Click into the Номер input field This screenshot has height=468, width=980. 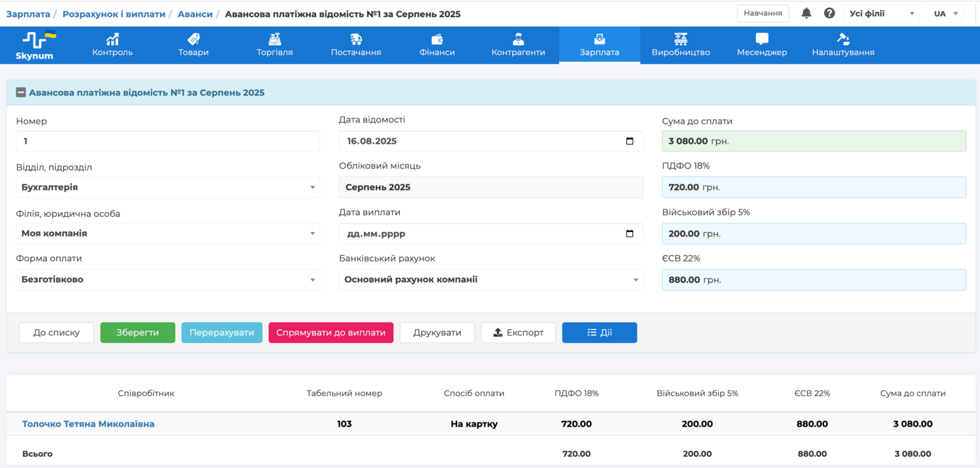click(168, 141)
